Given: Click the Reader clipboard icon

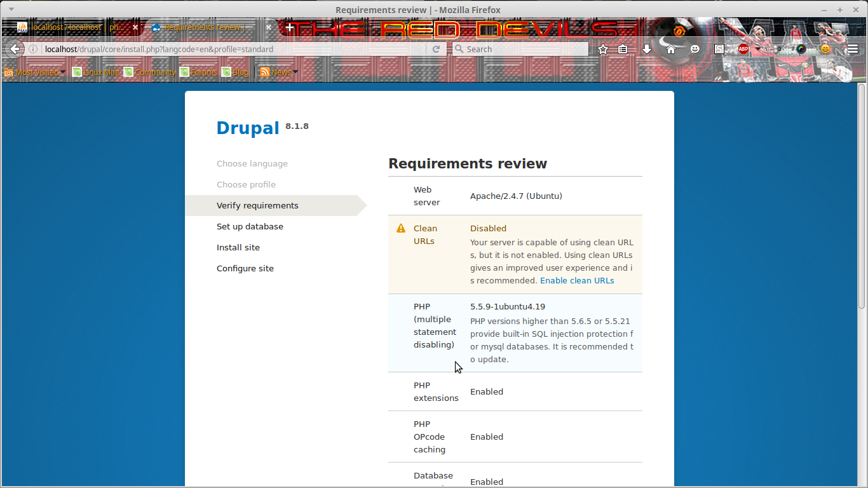Looking at the screenshot, I should 623,48.
